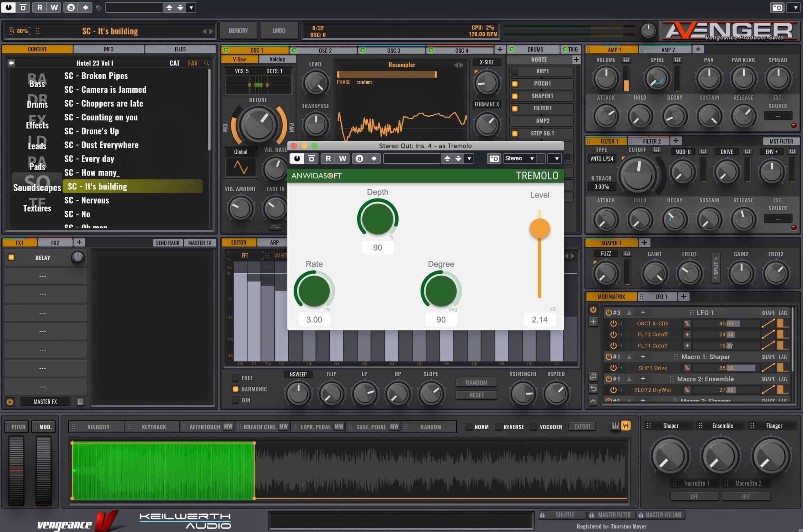Image resolution: width=803 pixels, height=532 pixels.
Task: Click the EXPORT button
Action: 582,426
